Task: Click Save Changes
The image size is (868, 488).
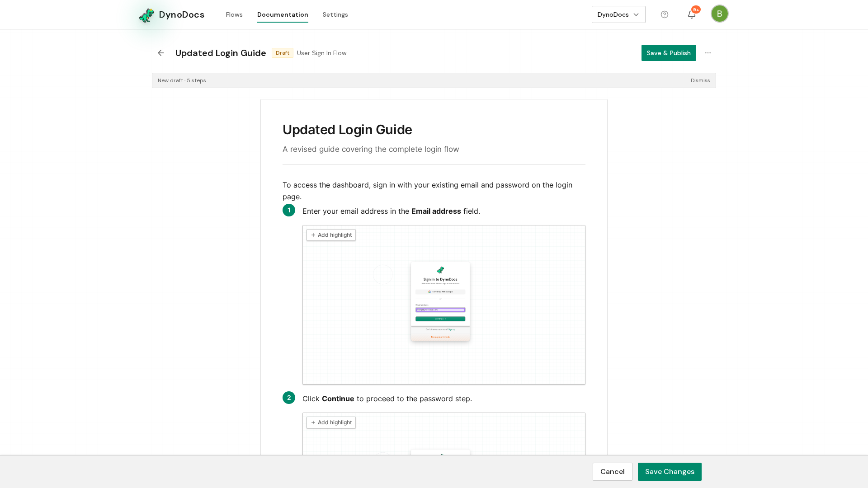Action: click(x=670, y=472)
